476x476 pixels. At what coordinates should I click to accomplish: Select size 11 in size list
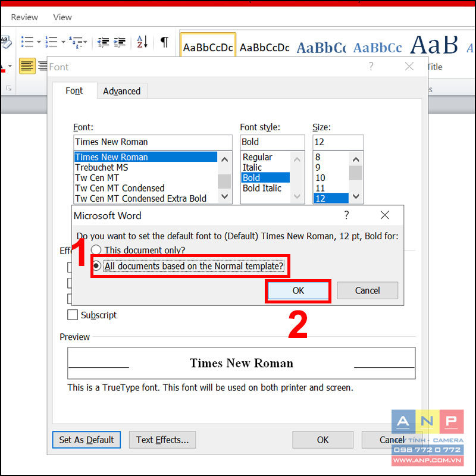(x=331, y=188)
